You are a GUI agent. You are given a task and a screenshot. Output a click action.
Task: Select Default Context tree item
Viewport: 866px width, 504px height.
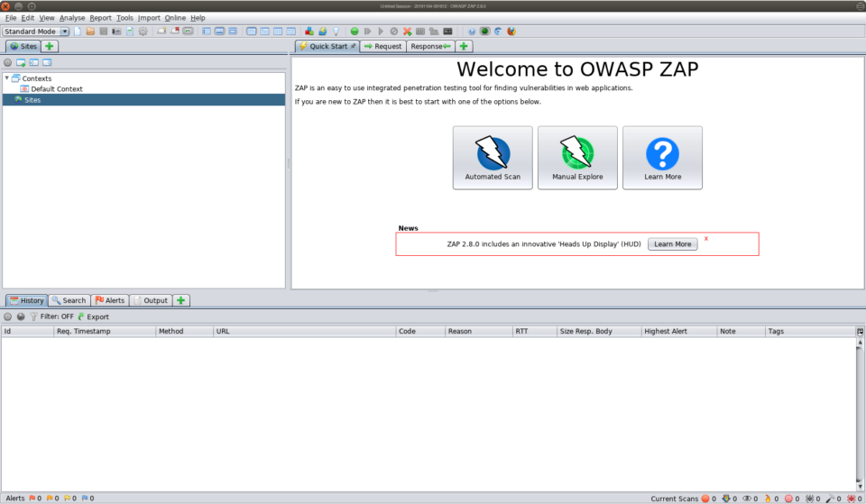click(51, 89)
